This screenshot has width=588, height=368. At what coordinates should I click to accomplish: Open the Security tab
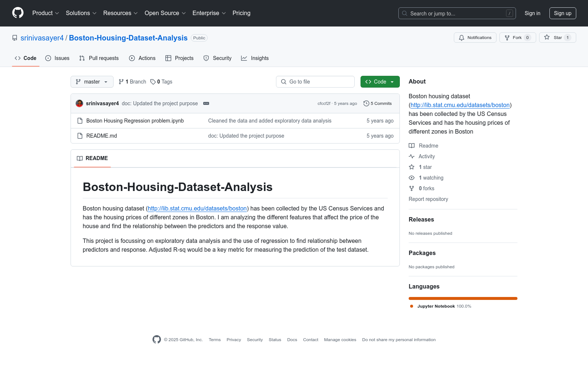tap(218, 58)
